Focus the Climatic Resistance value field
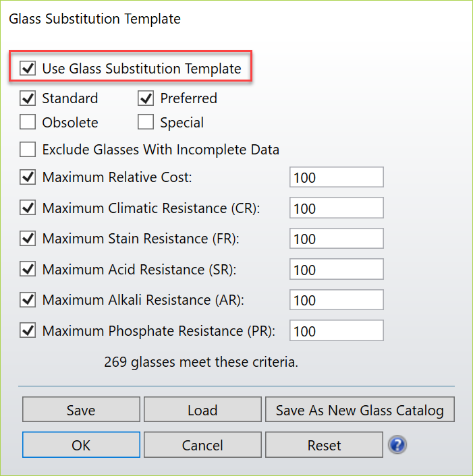Image resolution: width=473 pixels, height=476 pixels. pos(336,208)
